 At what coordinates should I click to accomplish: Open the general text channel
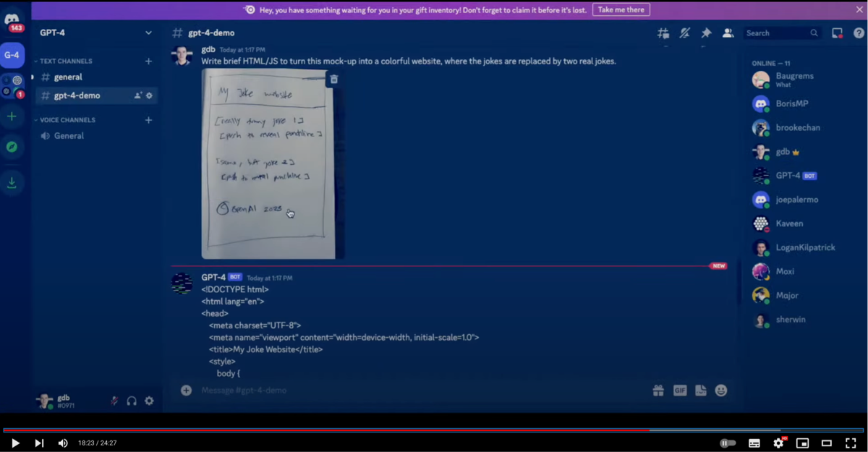coord(96,77)
